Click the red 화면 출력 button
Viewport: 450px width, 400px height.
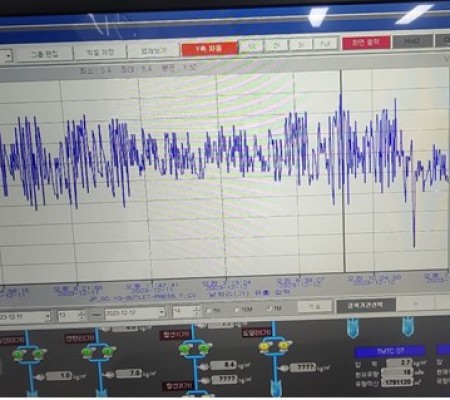(x=366, y=43)
